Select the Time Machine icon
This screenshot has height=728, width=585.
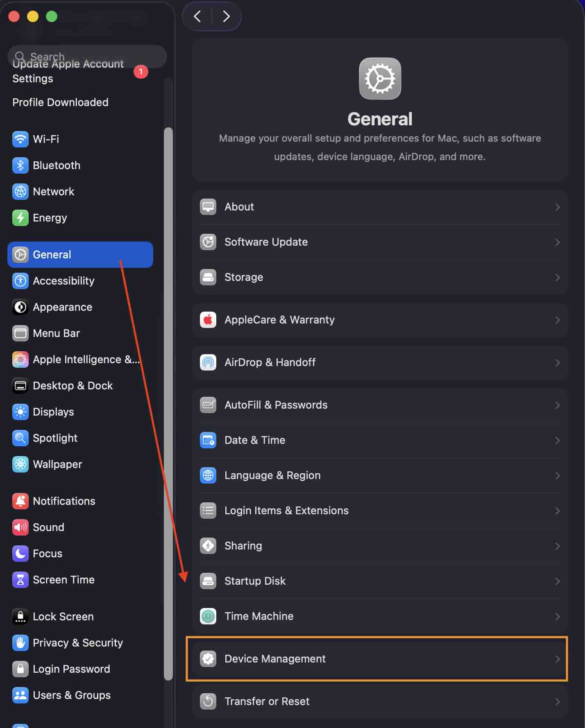[208, 616]
